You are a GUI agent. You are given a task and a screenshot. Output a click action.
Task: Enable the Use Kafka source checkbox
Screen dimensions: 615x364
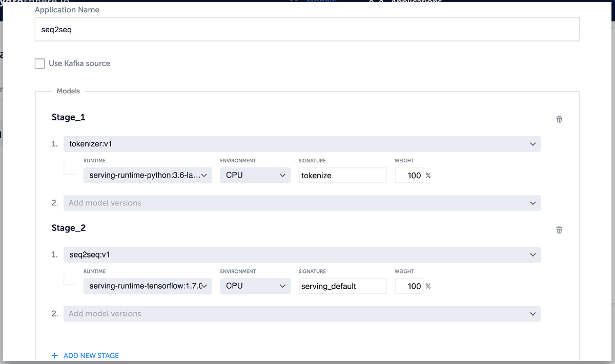tap(39, 63)
